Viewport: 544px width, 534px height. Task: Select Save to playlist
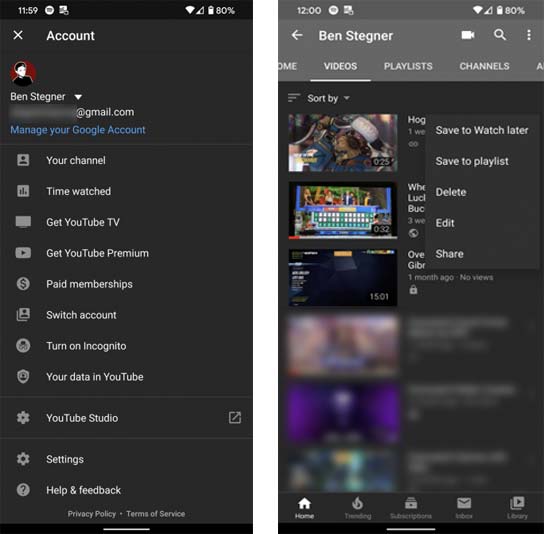click(472, 161)
